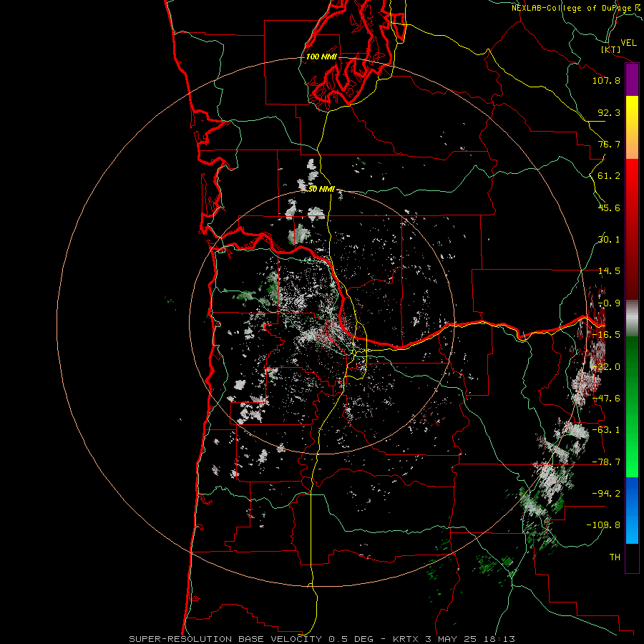Click the 107.8 velocity scale value
The height and width of the screenshot is (644, 644).
(606, 80)
